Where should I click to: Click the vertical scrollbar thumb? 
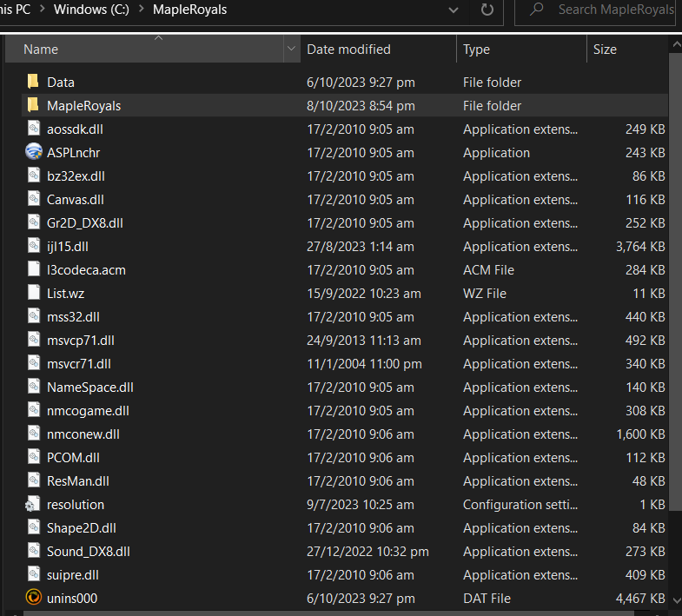coord(675,282)
